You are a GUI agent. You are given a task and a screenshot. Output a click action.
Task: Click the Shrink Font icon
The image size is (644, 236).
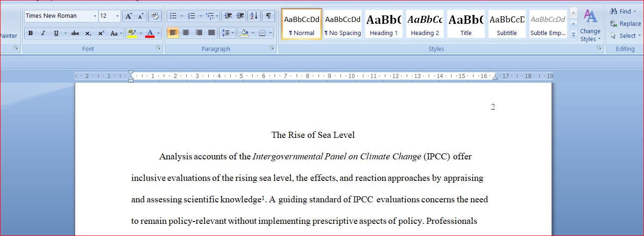pos(141,16)
